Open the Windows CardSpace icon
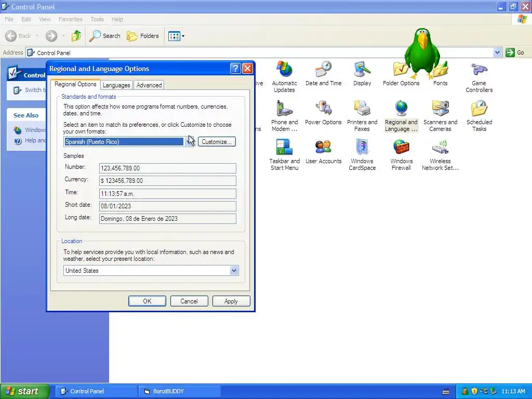 point(362,155)
